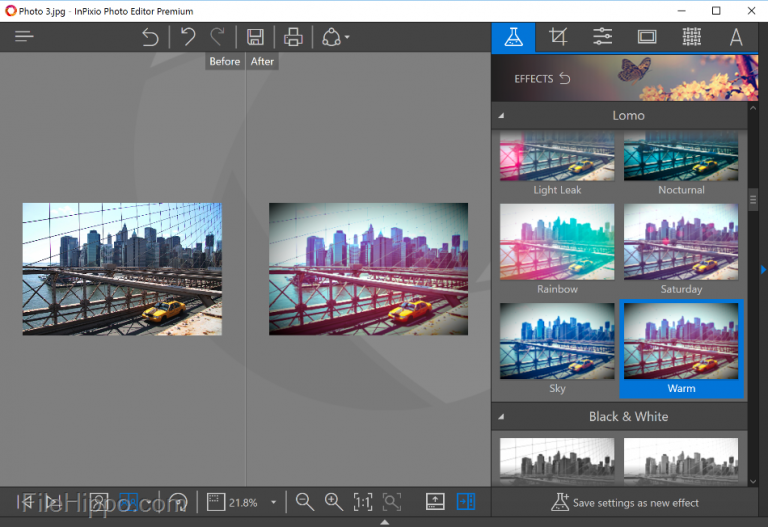
Task: Open the hamburger main menu
Action: pyautogui.click(x=24, y=36)
